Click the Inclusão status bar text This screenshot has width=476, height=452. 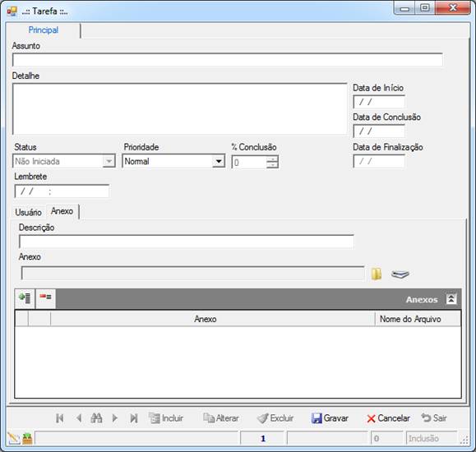point(423,438)
